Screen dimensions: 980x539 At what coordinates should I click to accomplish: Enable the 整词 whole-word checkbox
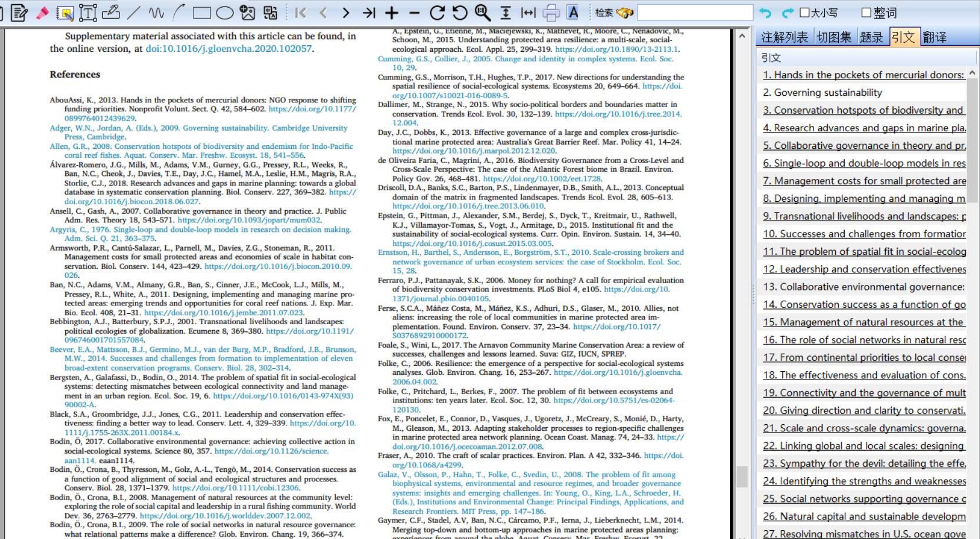(866, 12)
